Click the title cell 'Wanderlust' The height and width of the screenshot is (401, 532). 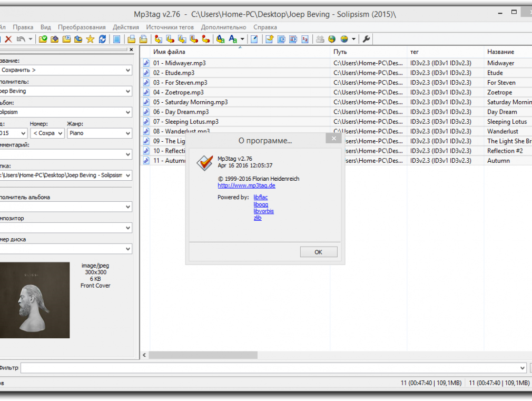click(x=503, y=131)
